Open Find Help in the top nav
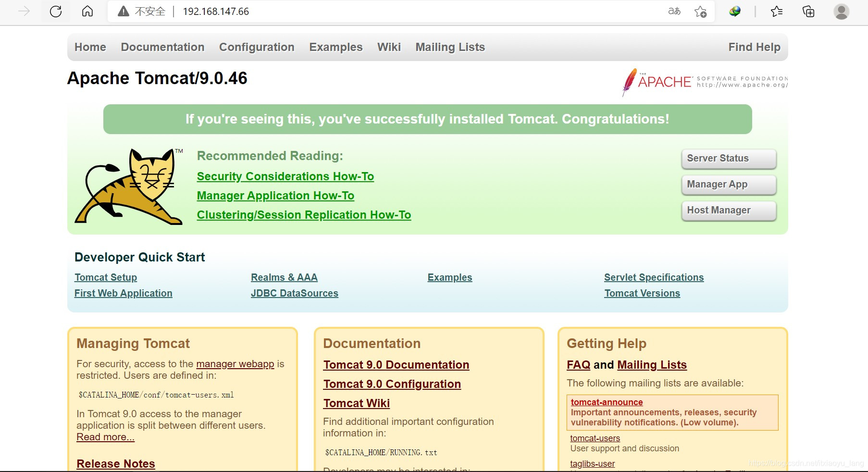This screenshot has width=868, height=472. coord(755,47)
